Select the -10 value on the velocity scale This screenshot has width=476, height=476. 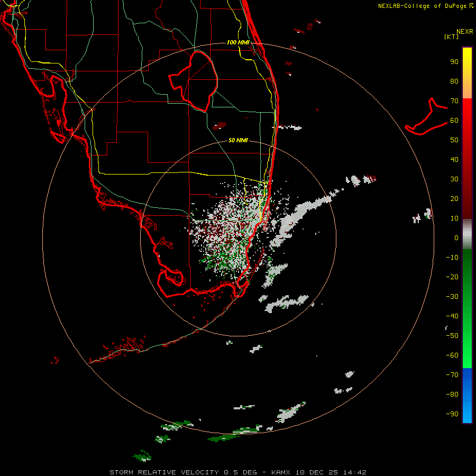pyautogui.click(x=452, y=258)
